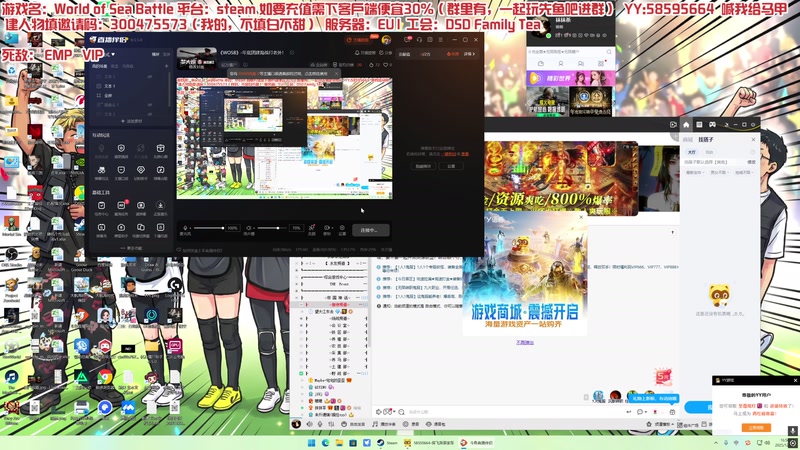Expand 更多功能 at bottom of tools panel

pos(130,248)
